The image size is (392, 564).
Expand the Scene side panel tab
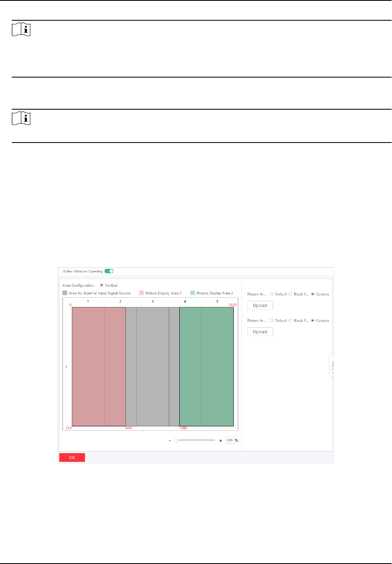click(332, 367)
